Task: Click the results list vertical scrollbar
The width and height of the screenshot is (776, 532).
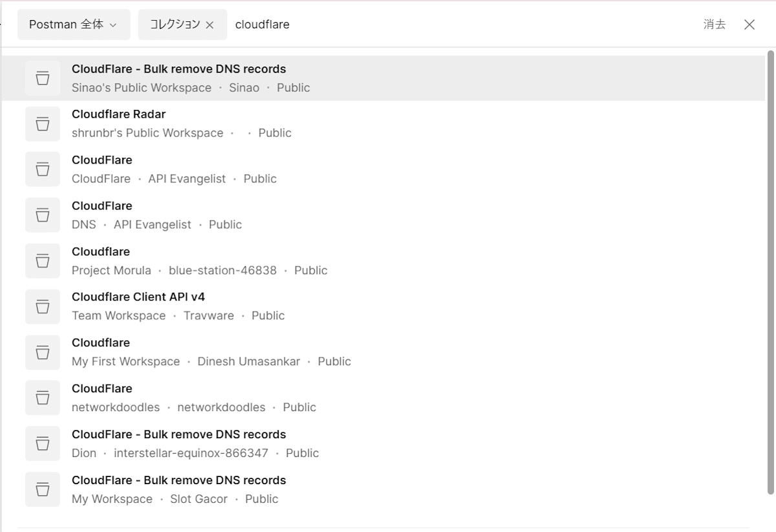Action: 770,271
